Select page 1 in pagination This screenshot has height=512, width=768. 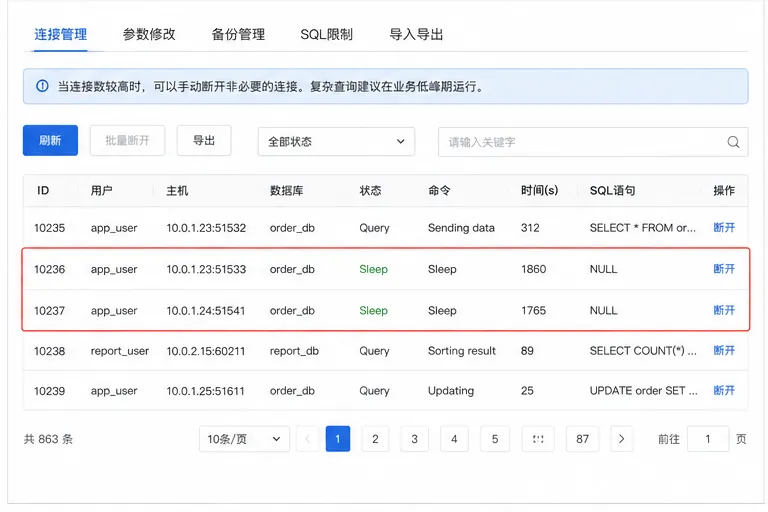(338, 439)
